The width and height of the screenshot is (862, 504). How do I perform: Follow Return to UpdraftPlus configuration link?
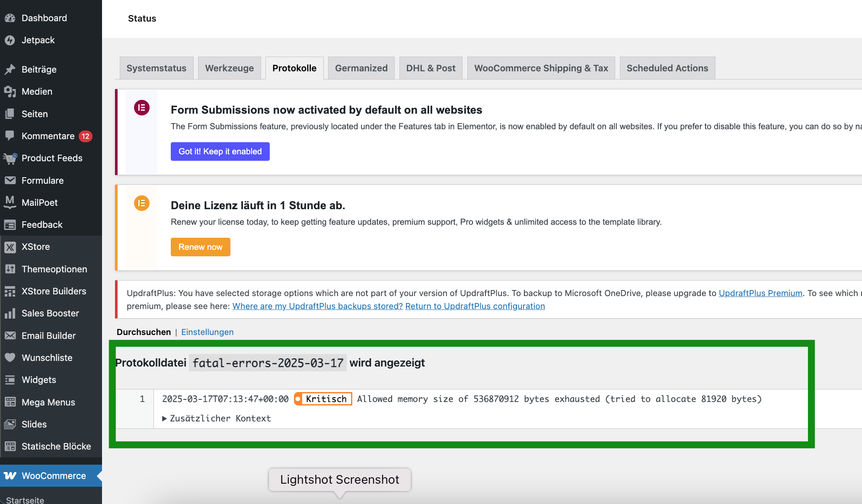(x=475, y=306)
